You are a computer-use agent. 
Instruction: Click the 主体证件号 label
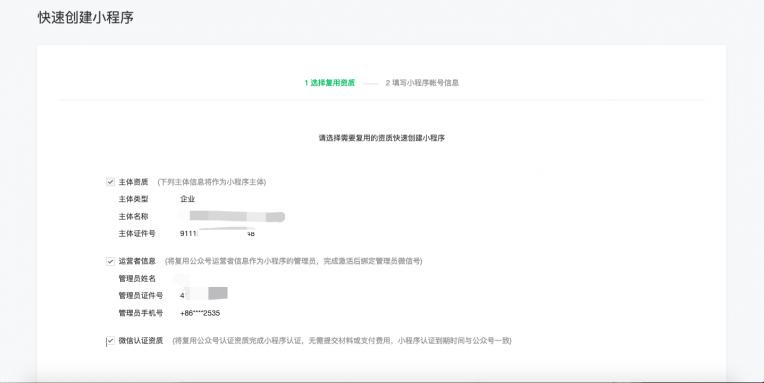tap(137, 233)
